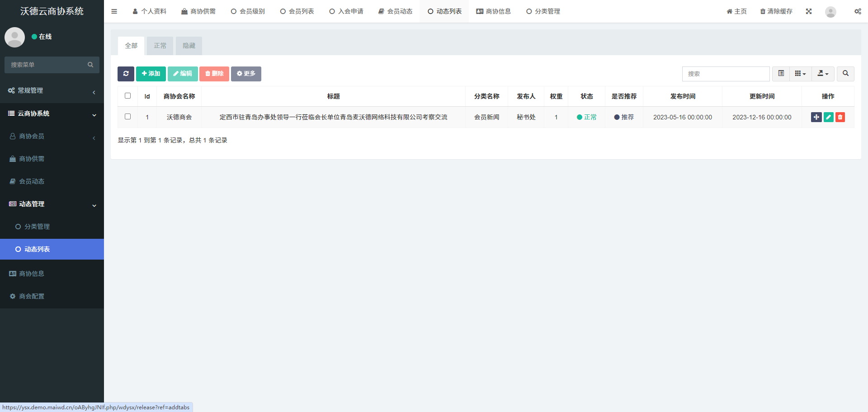Collapse 动态管理 sidebar menu
Viewport: 868px width, 412px height.
tap(52, 204)
